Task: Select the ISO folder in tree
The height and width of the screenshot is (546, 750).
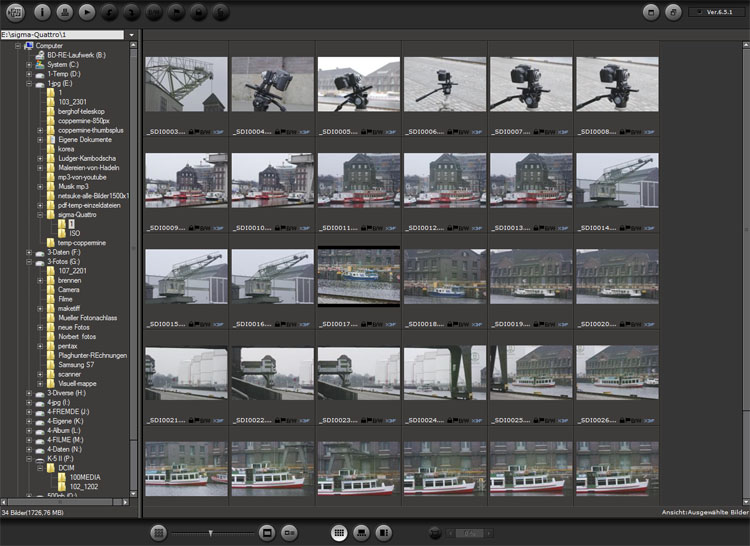Action: [x=75, y=233]
